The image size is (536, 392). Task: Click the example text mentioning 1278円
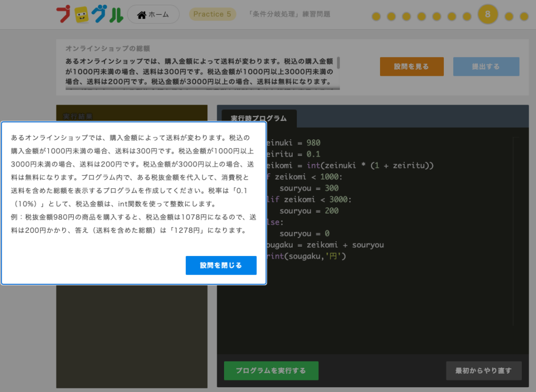click(x=133, y=223)
